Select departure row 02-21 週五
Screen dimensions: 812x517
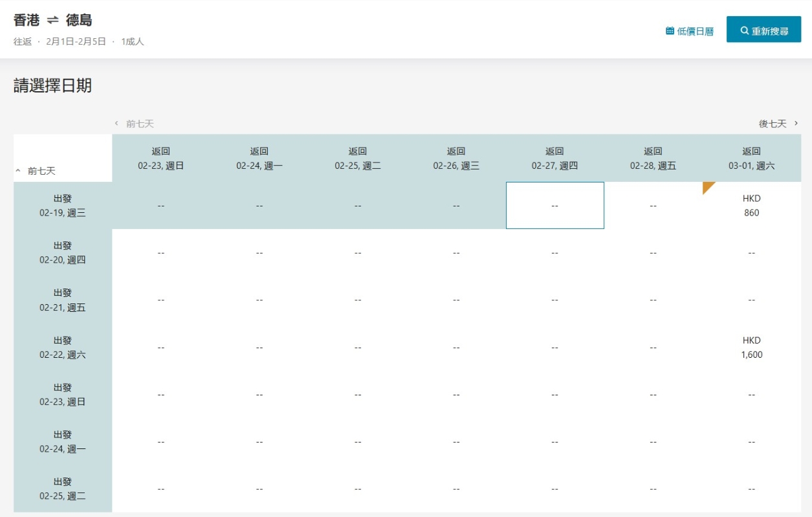coord(63,300)
